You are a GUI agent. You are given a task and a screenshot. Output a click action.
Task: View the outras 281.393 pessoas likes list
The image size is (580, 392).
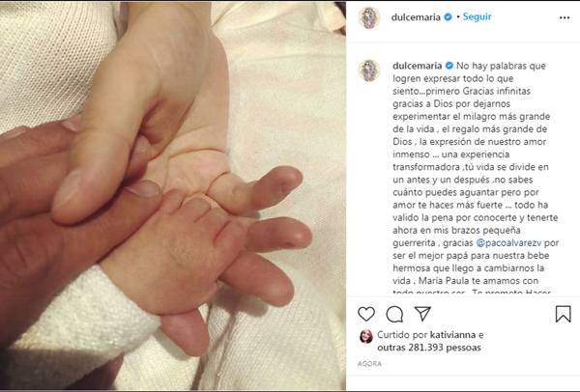(x=429, y=348)
